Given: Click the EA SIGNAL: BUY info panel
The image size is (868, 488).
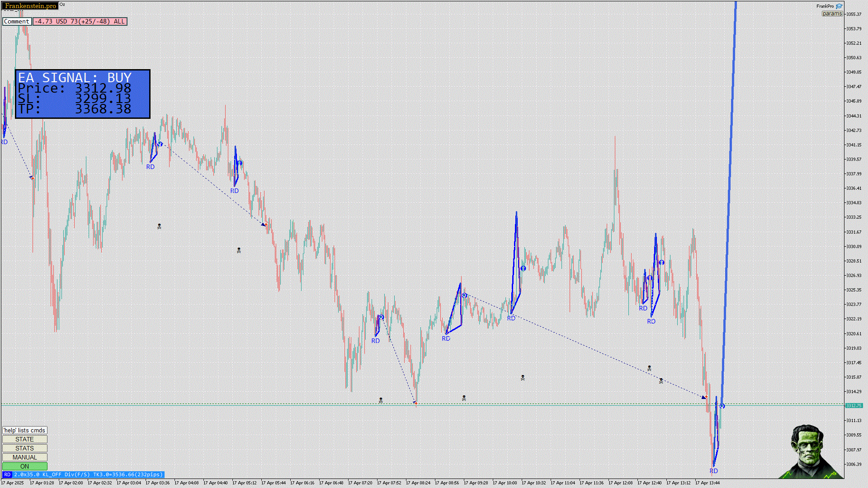Looking at the screenshot, I should coord(83,94).
